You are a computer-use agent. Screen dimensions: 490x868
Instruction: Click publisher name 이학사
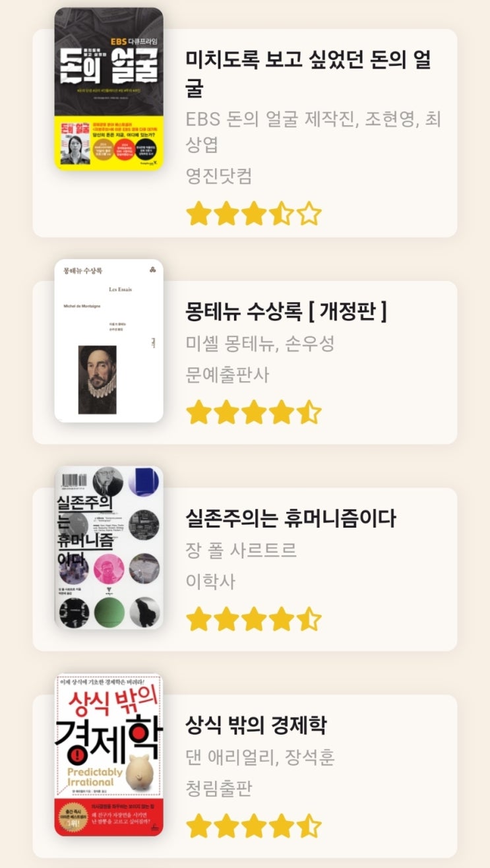click(210, 581)
